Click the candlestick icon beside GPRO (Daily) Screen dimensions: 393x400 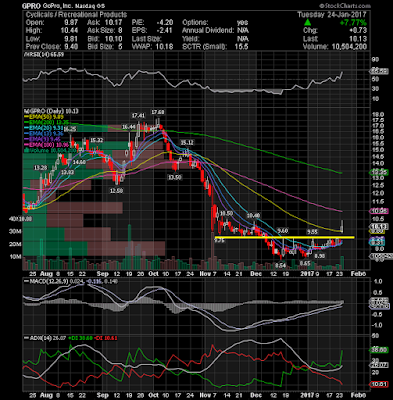point(24,111)
